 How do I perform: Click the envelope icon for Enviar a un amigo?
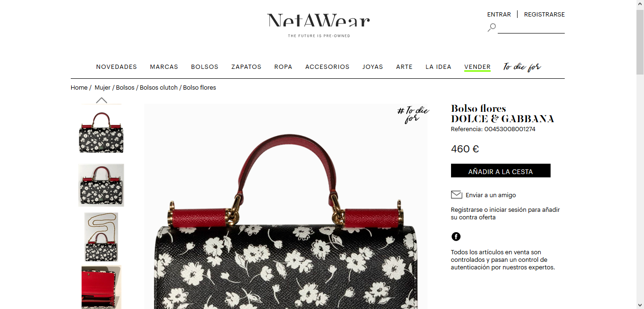(x=456, y=195)
